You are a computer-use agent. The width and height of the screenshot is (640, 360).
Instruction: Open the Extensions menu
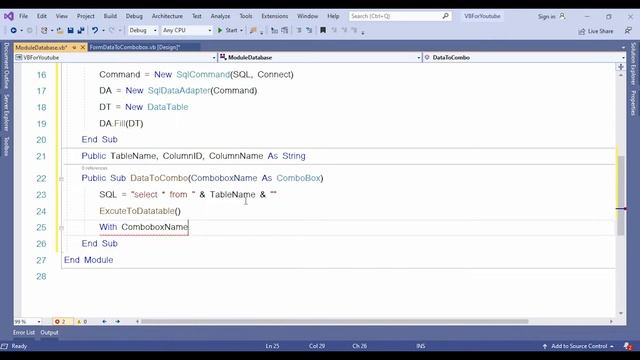click(x=275, y=16)
